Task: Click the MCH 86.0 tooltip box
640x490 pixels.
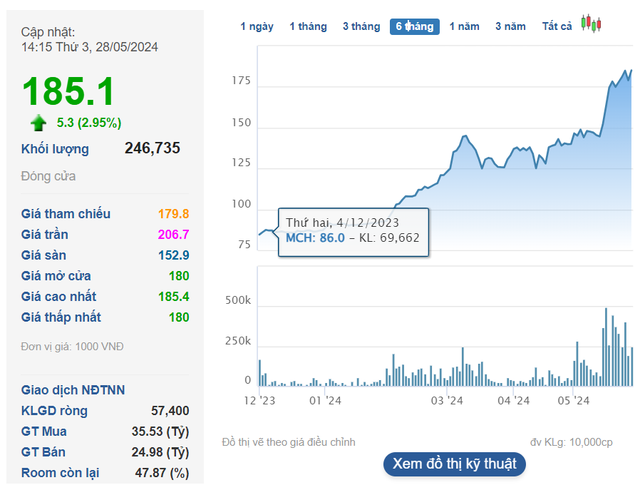Action: point(353,232)
